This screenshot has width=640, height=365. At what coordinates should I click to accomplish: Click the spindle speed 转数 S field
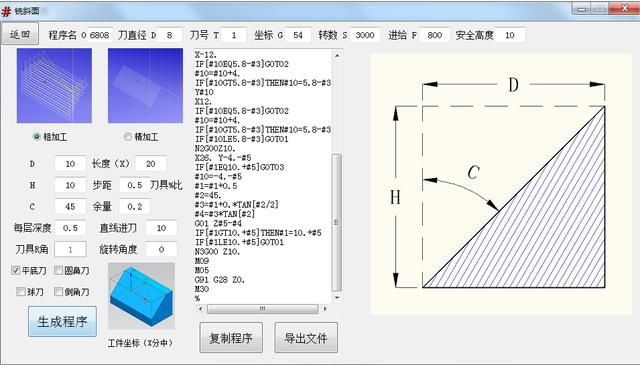365,35
